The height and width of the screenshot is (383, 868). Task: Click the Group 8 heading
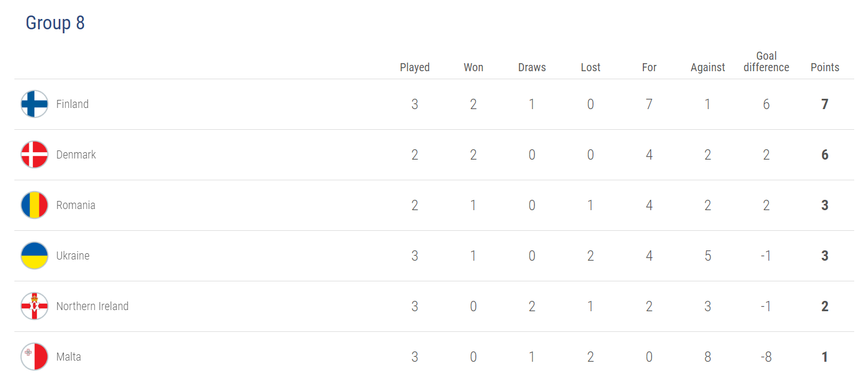pos(55,23)
